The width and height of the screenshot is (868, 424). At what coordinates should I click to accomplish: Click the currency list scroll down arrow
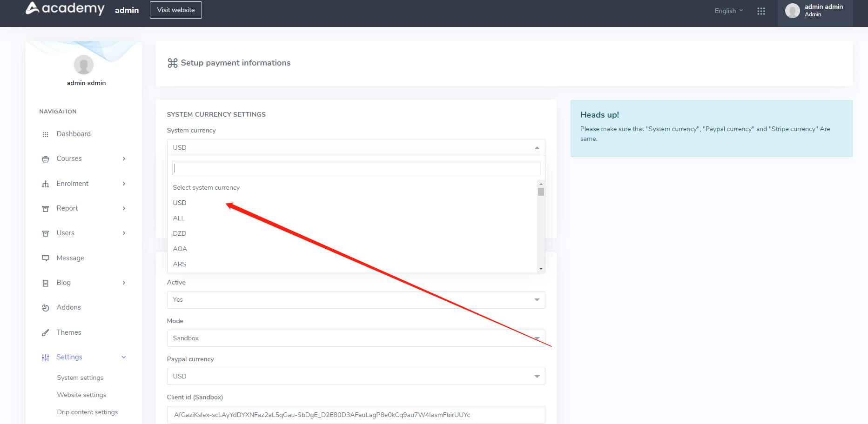coord(541,269)
